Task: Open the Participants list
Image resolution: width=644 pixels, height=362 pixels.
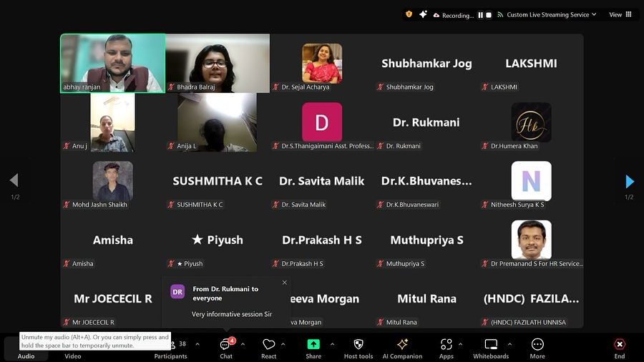Action: (172, 347)
